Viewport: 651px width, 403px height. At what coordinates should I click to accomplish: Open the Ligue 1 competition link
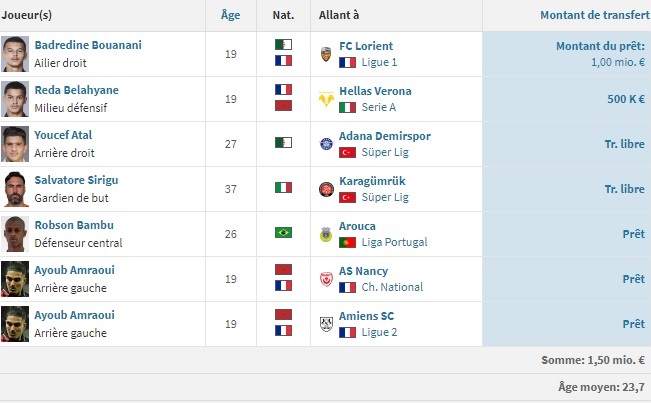click(380, 62)
